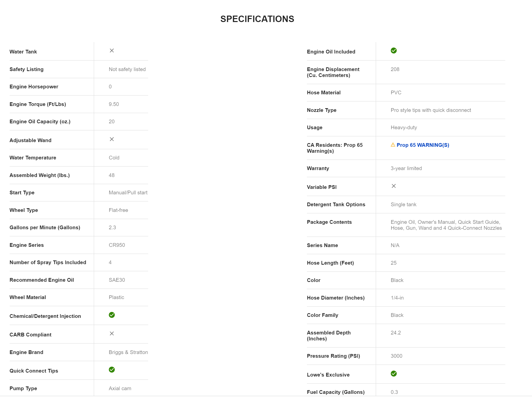Click the Quick Connect Tips green checkmark
Image resolution: width=532 pixels, height=406 pixels.
click(x=112, y=370)
